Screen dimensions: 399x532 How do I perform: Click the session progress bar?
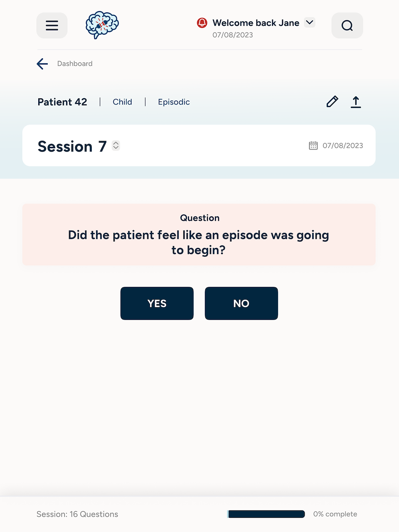point(266,514)
